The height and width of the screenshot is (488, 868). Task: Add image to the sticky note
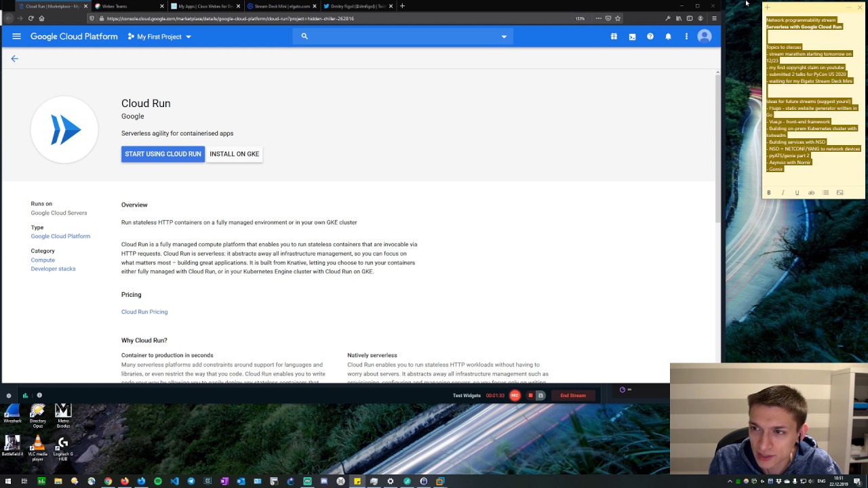840,193
